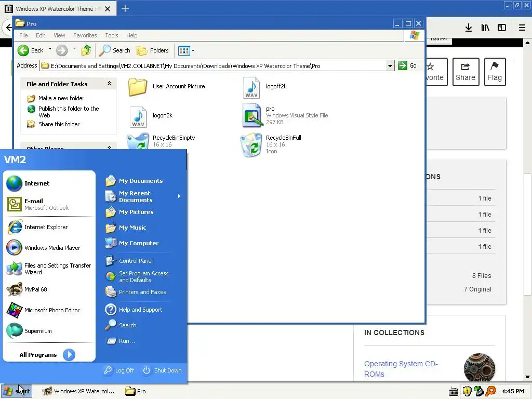Click the Flag button on the webpage
The image size is (532, 399).
tap(495, 72)
